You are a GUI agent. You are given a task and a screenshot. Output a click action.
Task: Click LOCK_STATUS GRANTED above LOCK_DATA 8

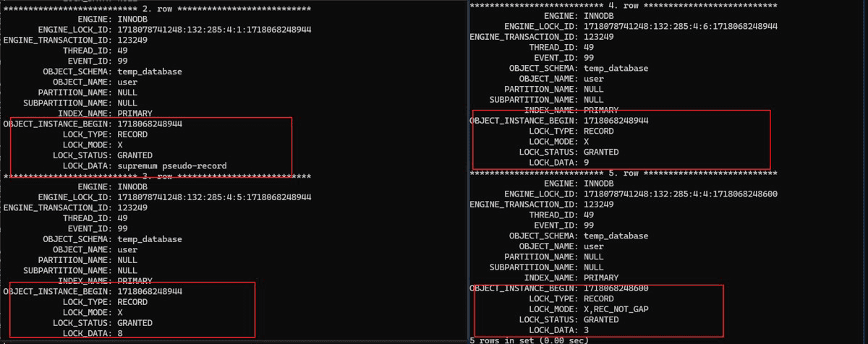[135, 323]
